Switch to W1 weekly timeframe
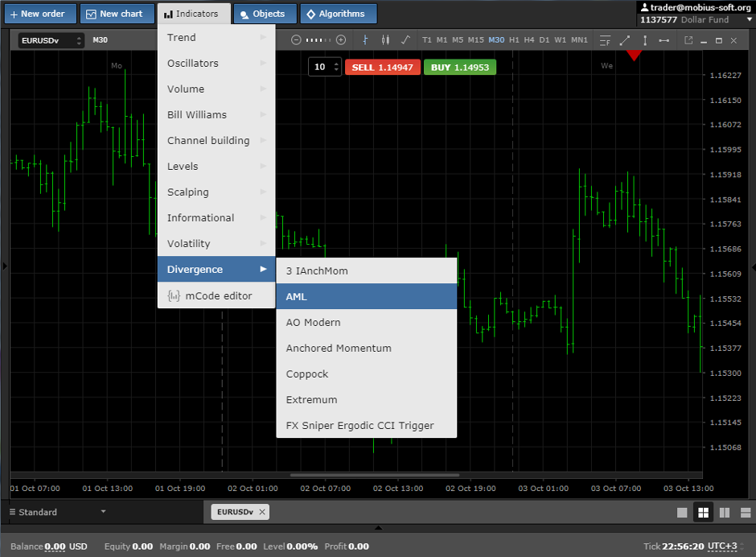 (560, 40)
